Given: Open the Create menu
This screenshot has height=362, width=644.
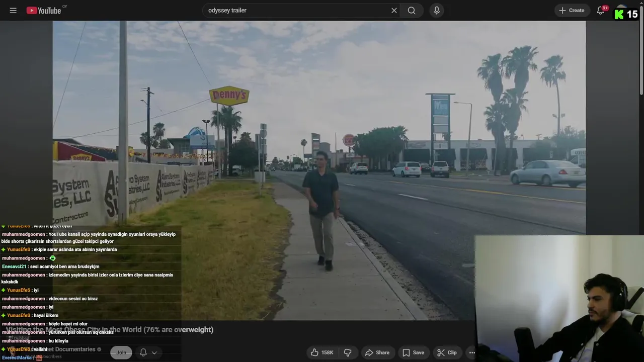Looking at the screenshot, I should coord(572,10).
